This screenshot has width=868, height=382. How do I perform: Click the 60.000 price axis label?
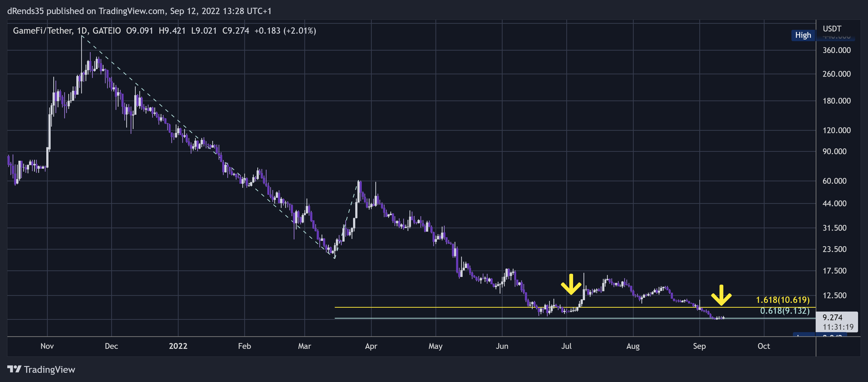pyautogui.click(x=834, y=181)
